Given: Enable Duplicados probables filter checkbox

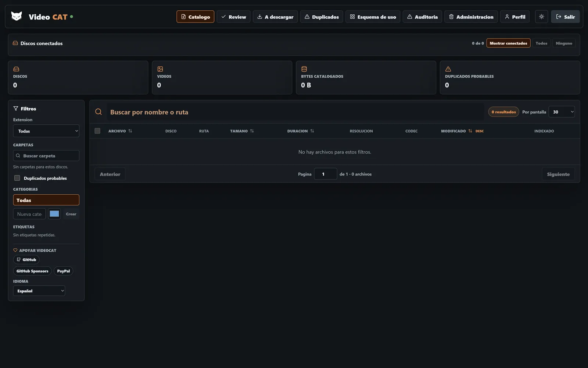Looking at the screenshot, I should pyautogui.click(x=17, y=178).
